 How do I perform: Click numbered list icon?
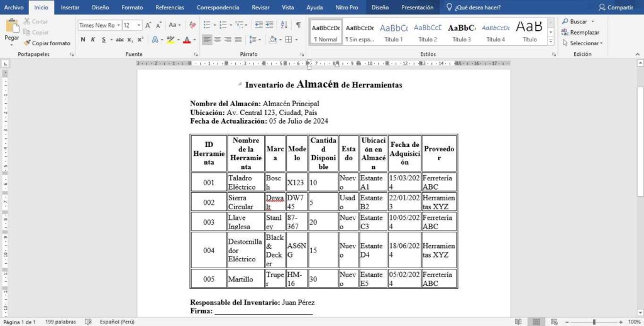[223, 25]
